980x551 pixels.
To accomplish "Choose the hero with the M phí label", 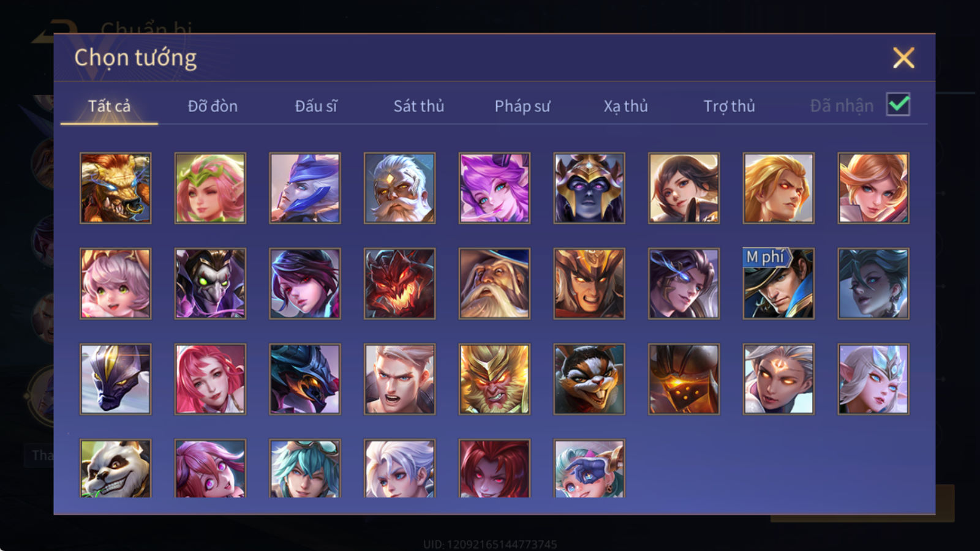I will (x=778, y=283).
